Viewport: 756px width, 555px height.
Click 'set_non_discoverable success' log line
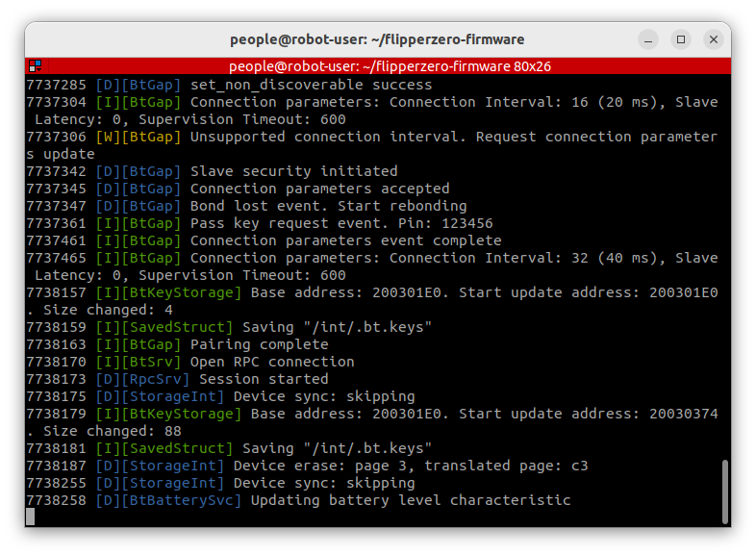tap(311, 85)
